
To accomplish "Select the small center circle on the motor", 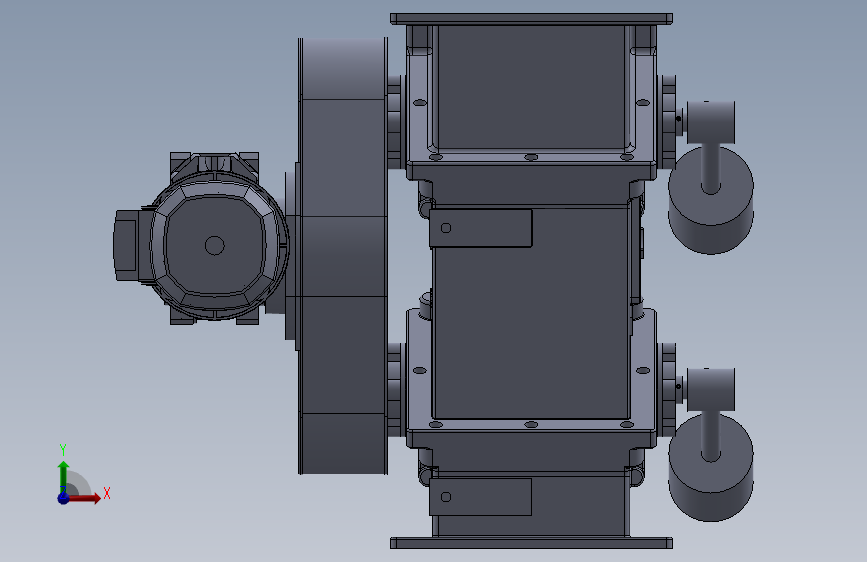I will click(215, 245).
